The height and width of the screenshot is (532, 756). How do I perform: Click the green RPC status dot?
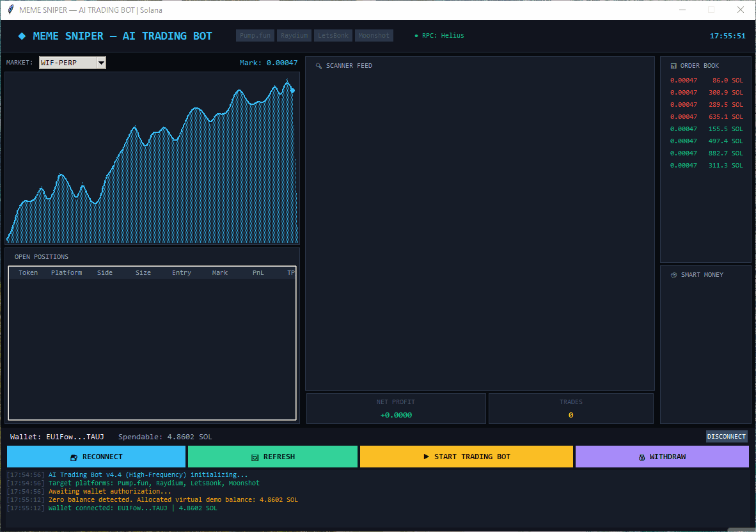pos(416,36)
